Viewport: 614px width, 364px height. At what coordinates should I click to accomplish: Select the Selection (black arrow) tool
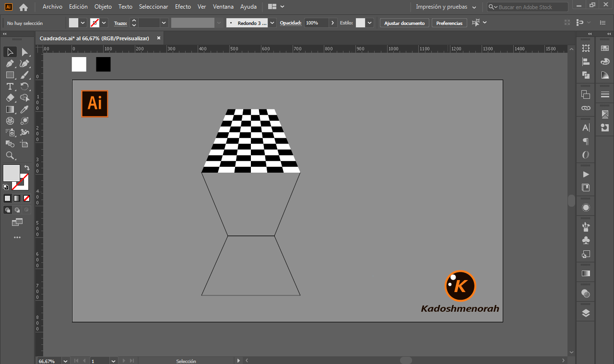coord(10,52)
